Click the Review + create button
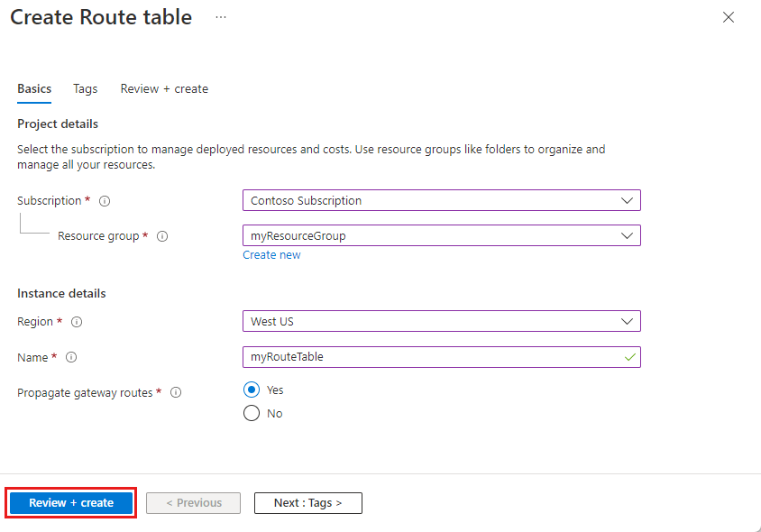 (x=70, y=502)
